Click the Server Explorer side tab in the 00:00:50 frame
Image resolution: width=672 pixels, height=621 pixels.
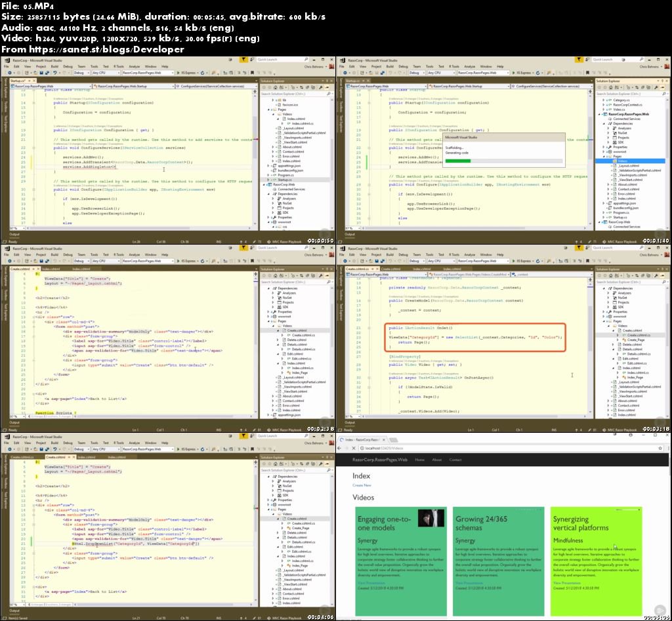[x=5, y=89]
